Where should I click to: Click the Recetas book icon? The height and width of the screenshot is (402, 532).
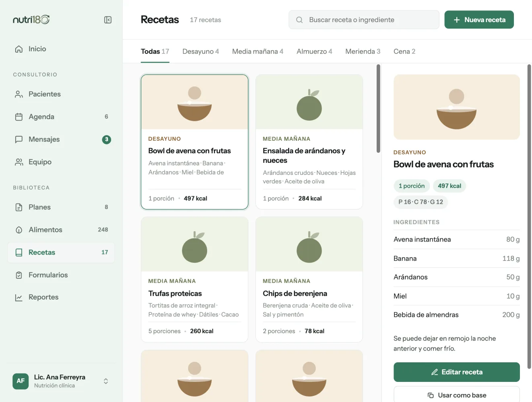tap(19, 252)
